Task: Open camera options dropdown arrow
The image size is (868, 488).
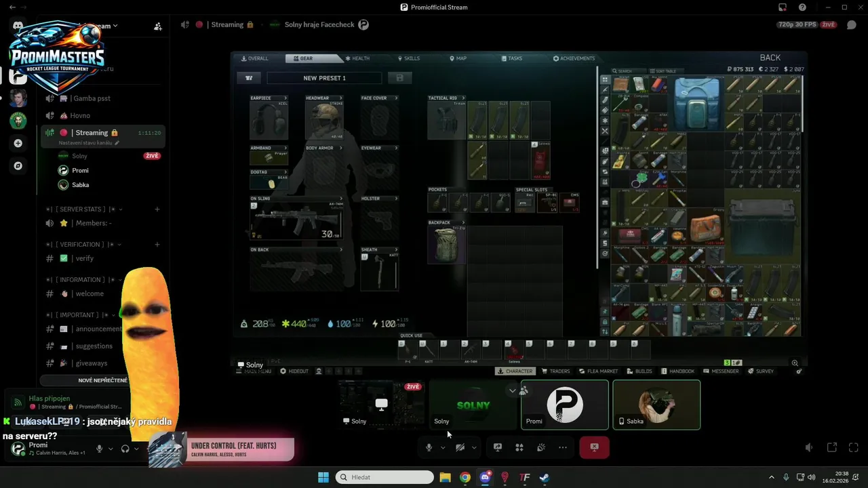Action: pos(474,447)
